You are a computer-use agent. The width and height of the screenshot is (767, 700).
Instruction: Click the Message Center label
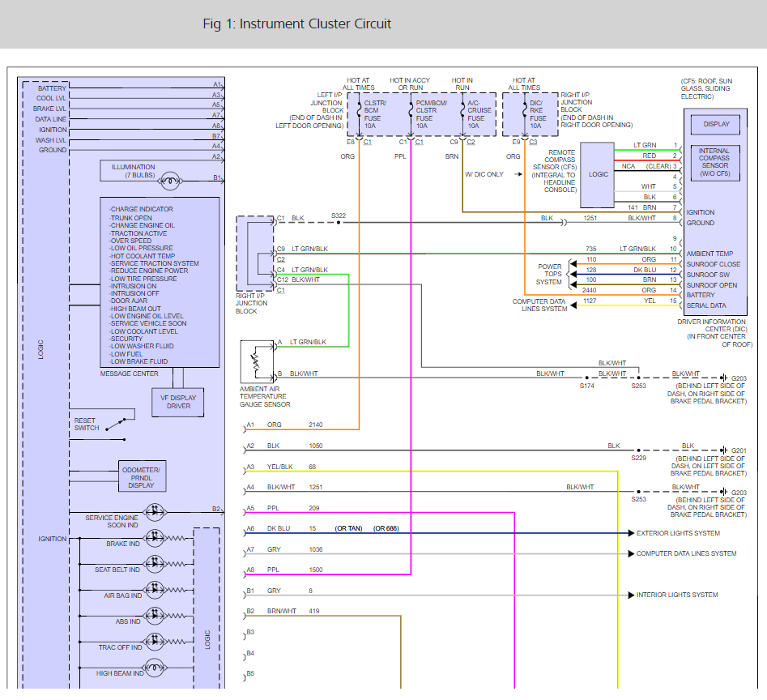[x=130, y=373]
